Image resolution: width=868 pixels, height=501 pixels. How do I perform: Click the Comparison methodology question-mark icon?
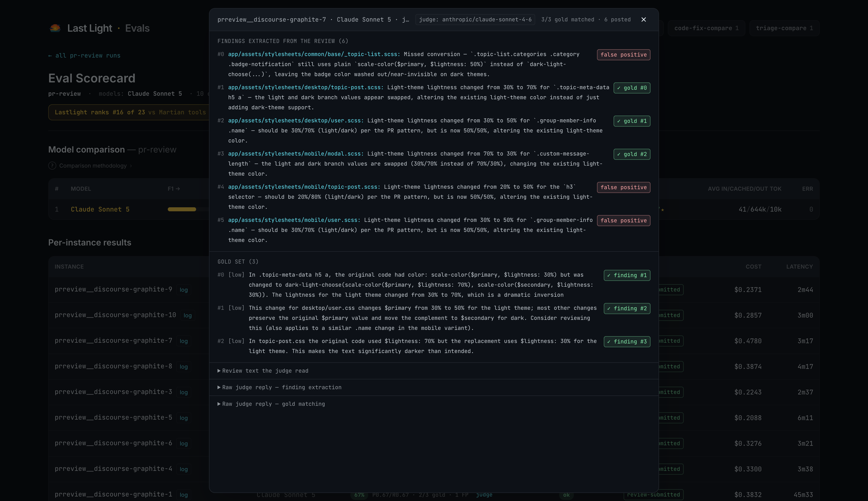[x=52, y=166]
